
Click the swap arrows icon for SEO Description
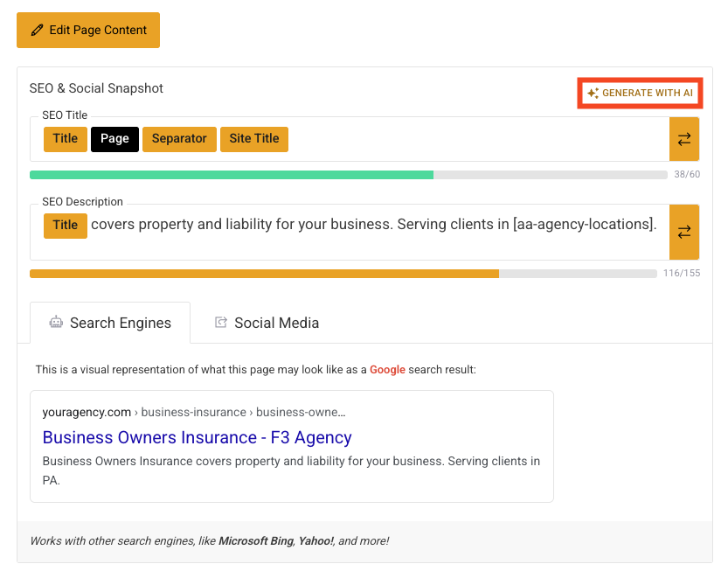point(683,232)
